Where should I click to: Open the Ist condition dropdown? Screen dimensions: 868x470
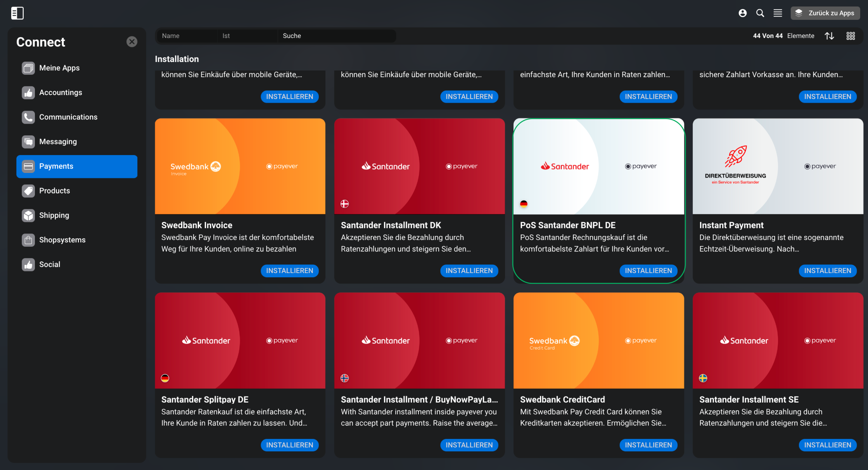point(247,36)
